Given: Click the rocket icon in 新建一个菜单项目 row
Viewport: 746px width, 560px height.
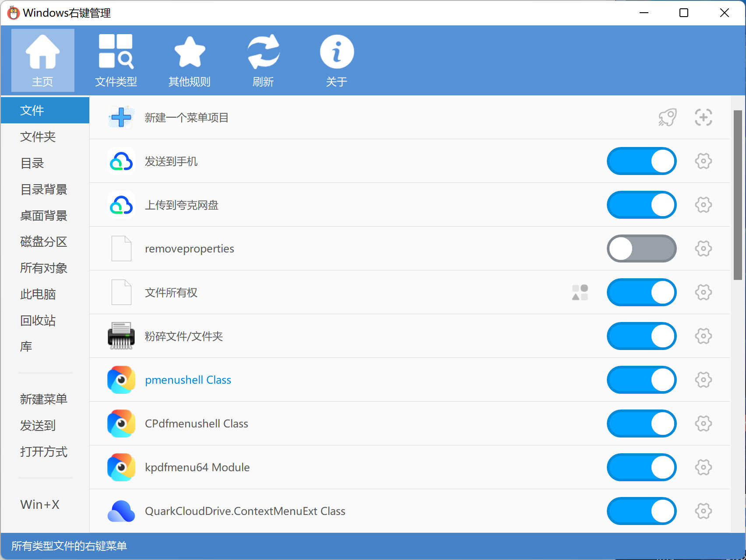Looking at the screenshot, I should (x=668, y=117).
